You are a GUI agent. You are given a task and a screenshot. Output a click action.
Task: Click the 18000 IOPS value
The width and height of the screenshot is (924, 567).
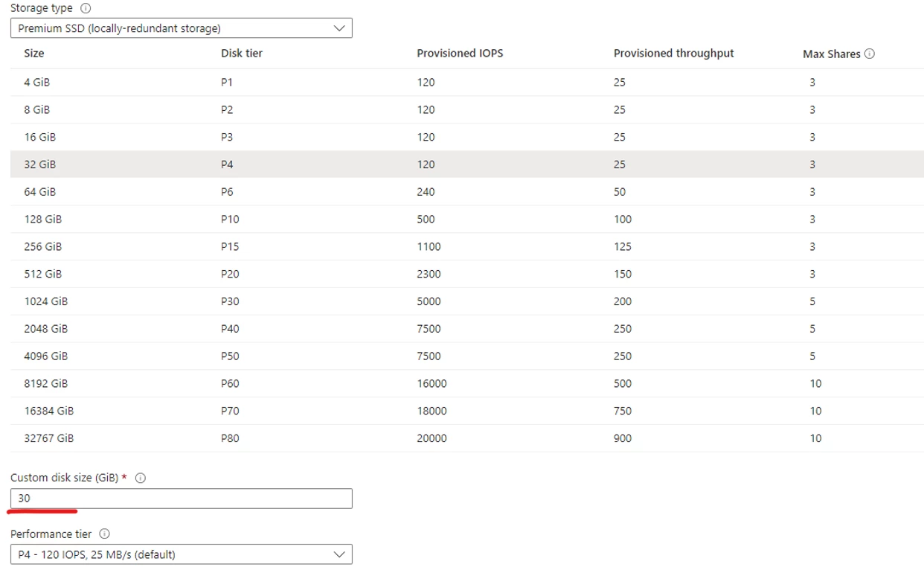tap(431, 411)
